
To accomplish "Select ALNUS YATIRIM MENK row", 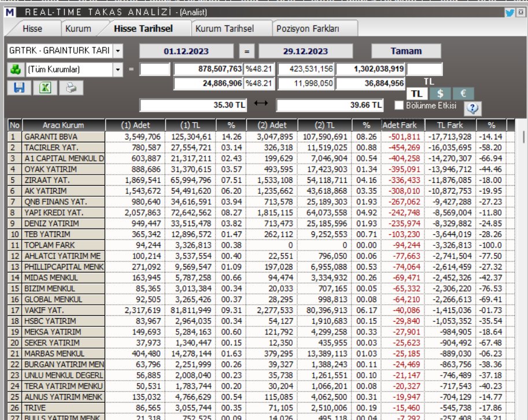I will click(x=261, y=397).
